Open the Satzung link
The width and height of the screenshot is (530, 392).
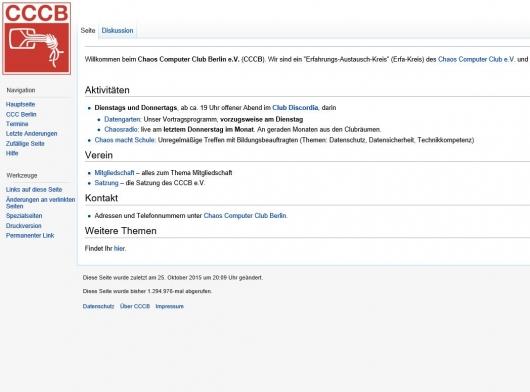tap(106, 183)
